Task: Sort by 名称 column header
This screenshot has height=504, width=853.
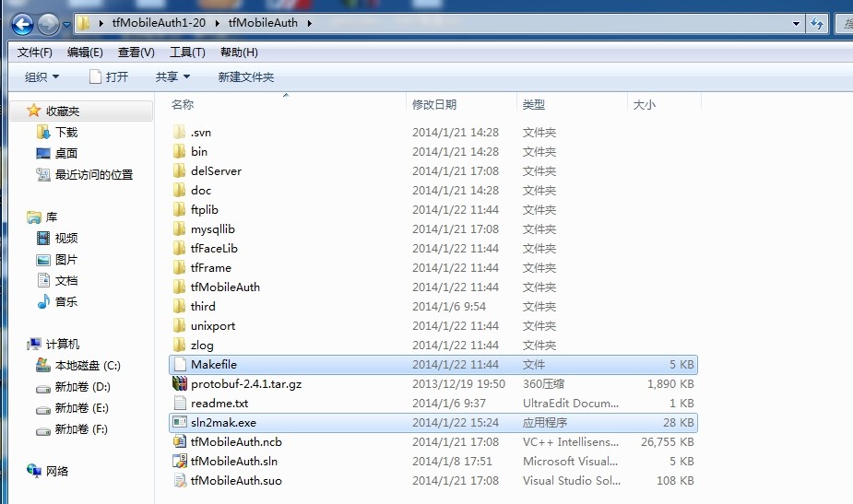Action: pos(183,104)
